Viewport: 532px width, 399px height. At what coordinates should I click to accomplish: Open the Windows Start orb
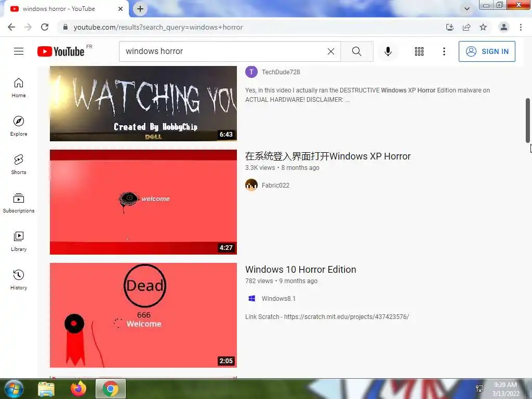(x=14, y=389)
